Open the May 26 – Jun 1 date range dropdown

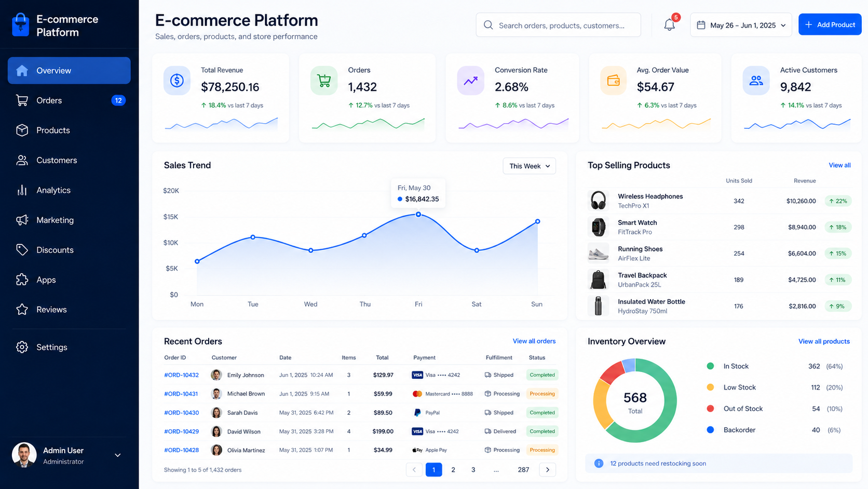click(741, 25)
